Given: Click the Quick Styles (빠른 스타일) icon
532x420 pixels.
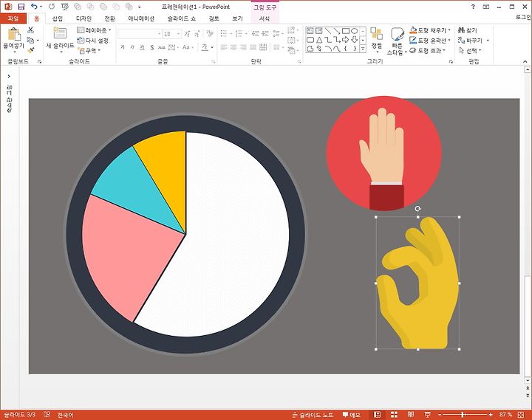Looking at the screenshot, I should click(397, 35).
